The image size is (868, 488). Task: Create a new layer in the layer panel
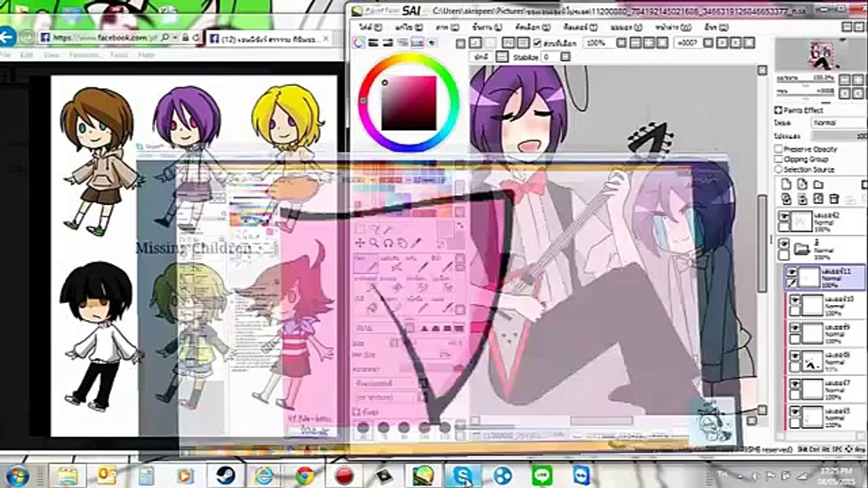tap(786, 184)
